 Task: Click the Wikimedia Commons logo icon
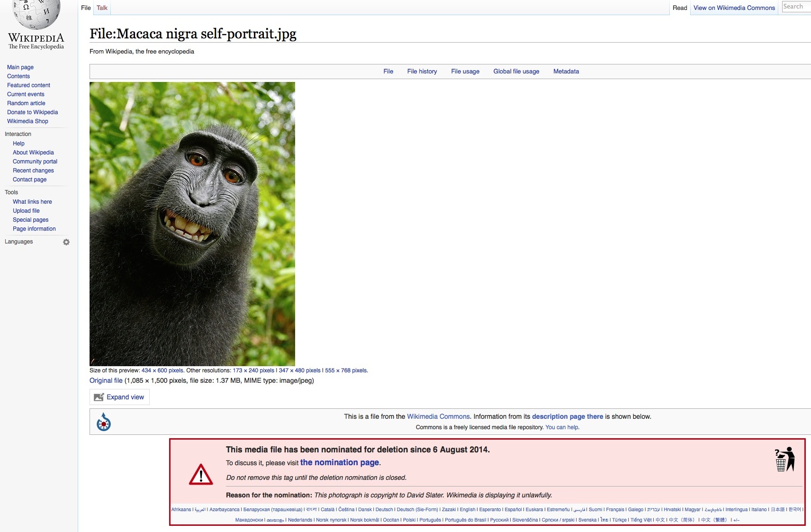click(x=104, y=422)
